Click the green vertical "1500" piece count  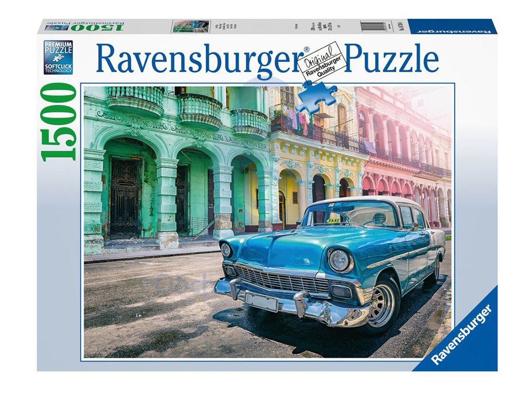pos(58,121)
